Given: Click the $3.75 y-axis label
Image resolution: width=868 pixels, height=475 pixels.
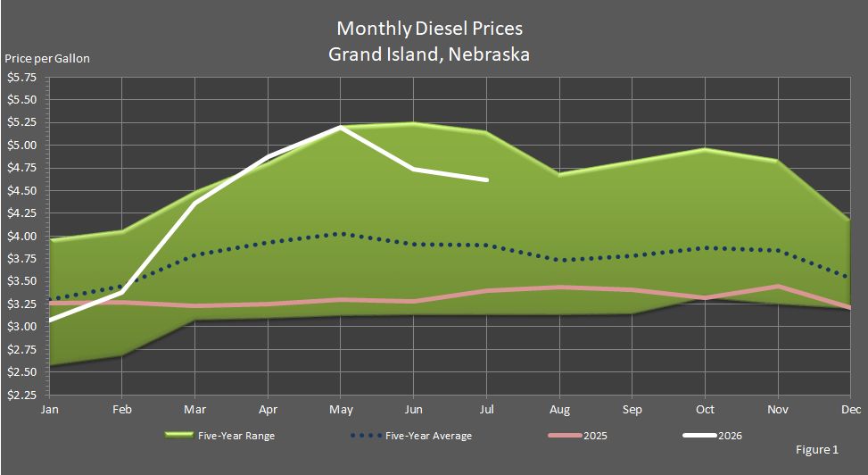Looking at the screenshot, I should click(x=21, y=259).
